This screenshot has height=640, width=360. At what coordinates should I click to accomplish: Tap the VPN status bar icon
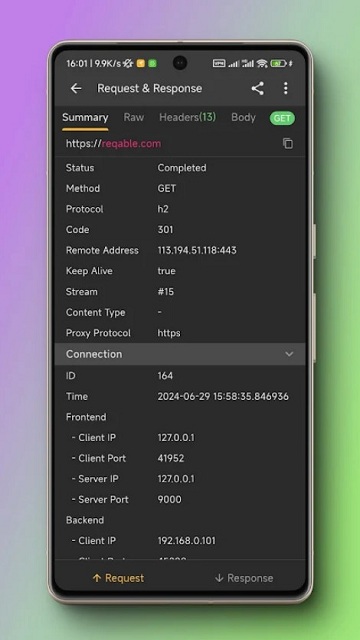tap(219, 63)
